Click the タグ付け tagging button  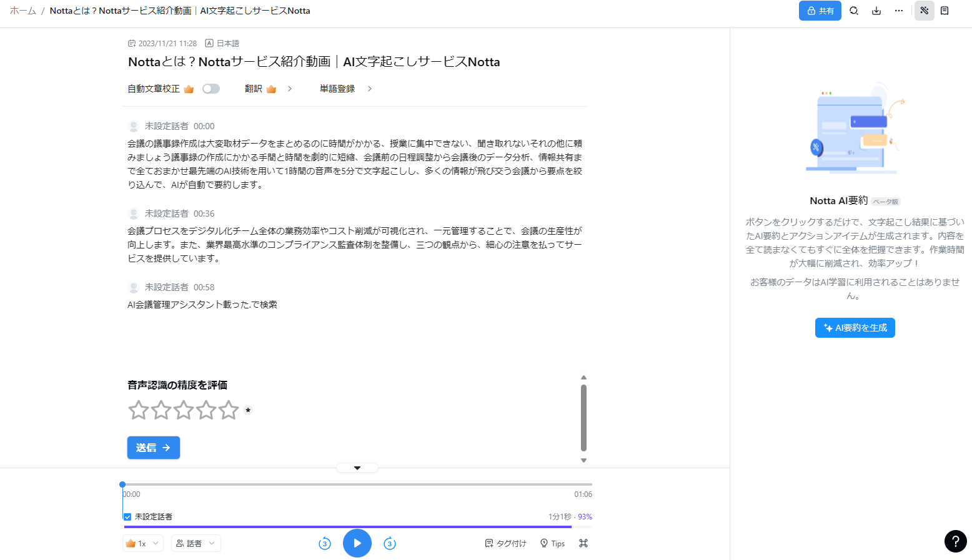click(506, 543)
